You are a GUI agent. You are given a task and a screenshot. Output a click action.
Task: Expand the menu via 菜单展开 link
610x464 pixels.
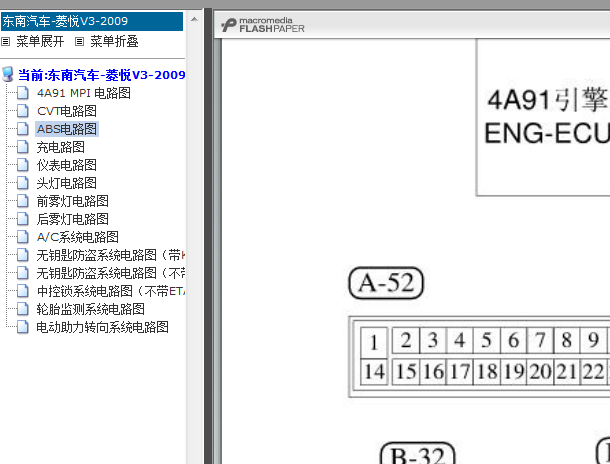point(40,41)
